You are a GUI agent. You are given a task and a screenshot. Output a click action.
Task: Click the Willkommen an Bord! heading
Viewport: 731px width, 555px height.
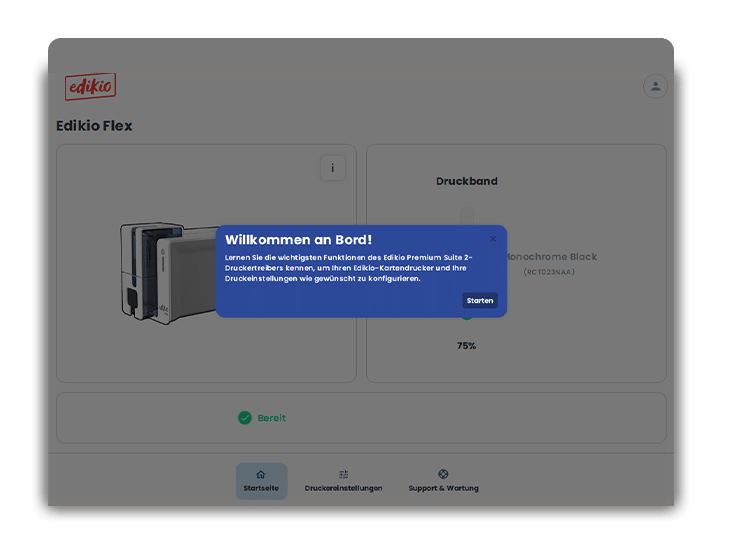click(x=298, y=240)
